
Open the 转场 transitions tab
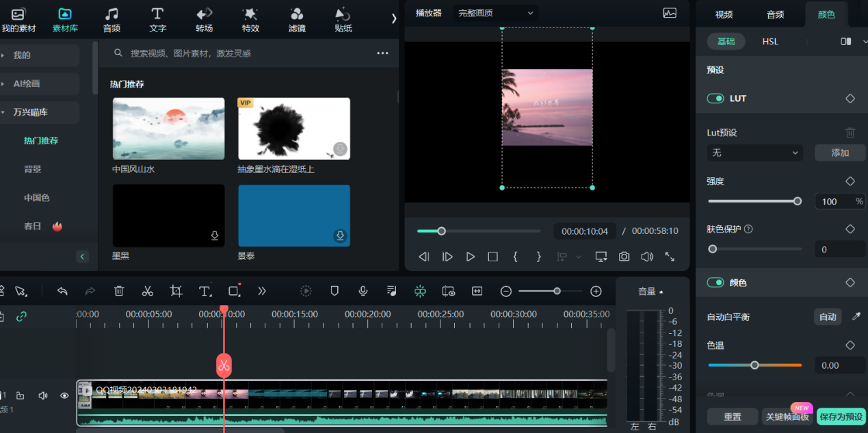pos(204,20)
